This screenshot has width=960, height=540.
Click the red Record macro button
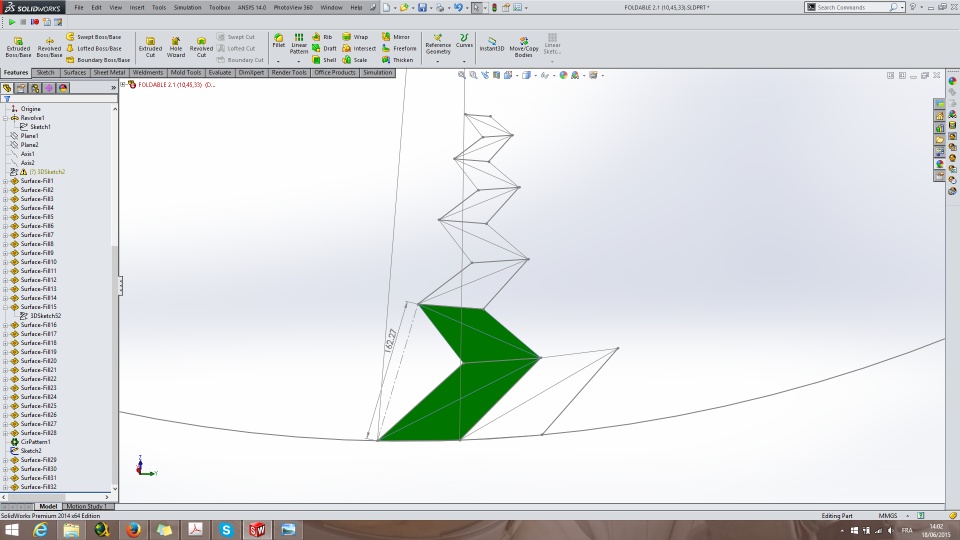35,21
